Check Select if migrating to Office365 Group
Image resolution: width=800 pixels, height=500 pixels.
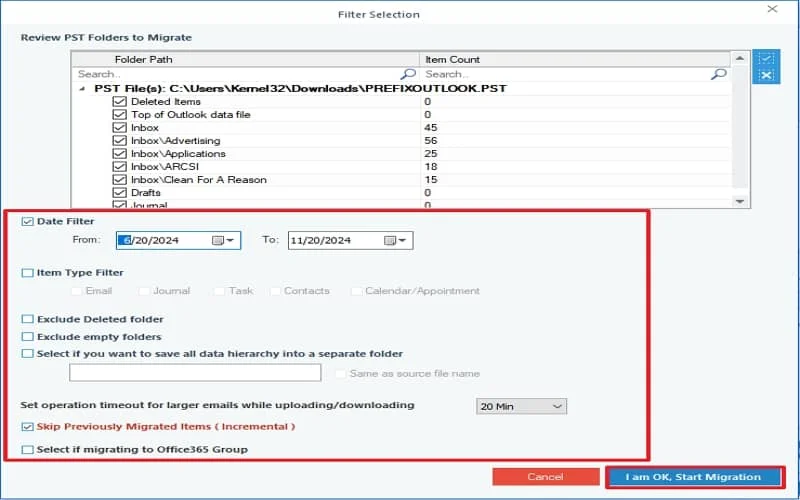[x=28, y=449]
